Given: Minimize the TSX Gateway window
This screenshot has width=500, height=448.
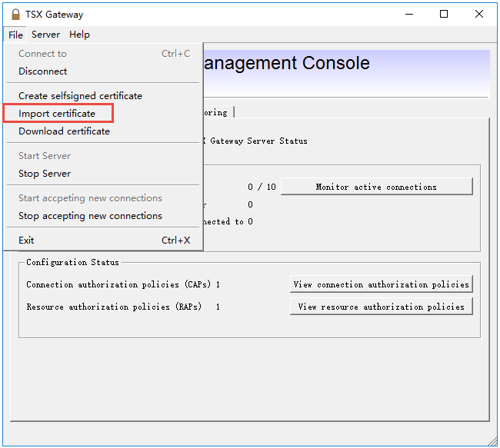Looking at the screenshot, I should [x=409, y=14].
